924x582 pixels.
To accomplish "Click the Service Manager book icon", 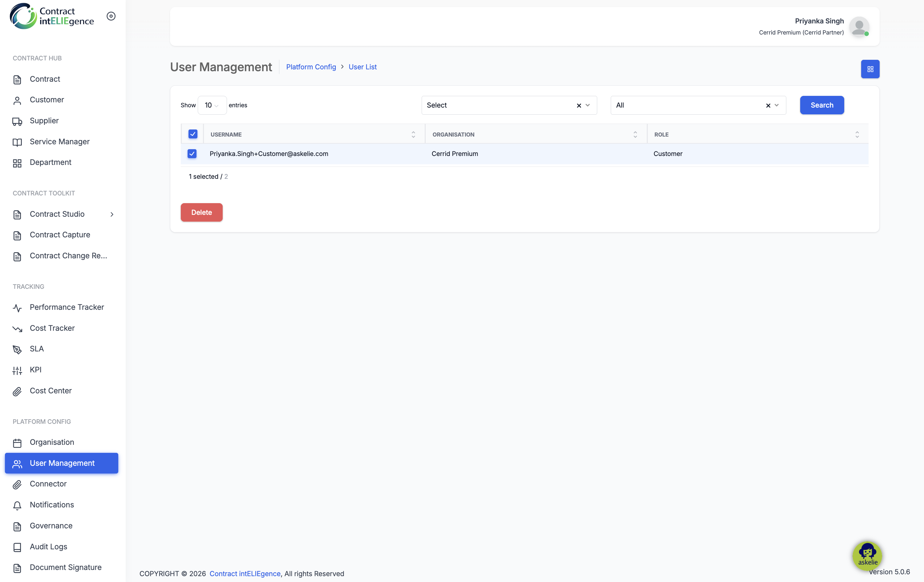I will tap(17, 142).
